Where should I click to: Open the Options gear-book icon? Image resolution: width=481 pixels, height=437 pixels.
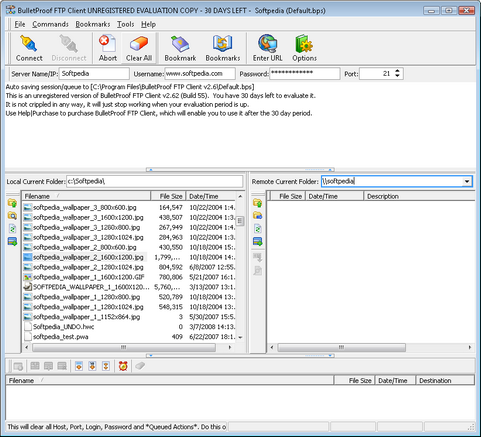(x=304, y=48)
